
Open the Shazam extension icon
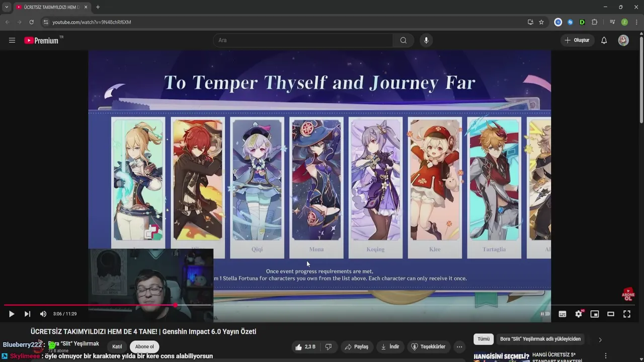(570, 22)
